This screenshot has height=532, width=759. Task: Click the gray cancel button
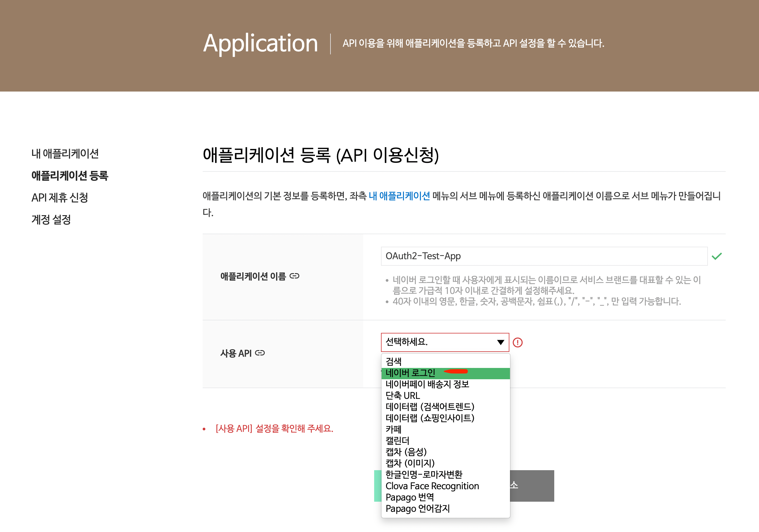click(532, 485)
